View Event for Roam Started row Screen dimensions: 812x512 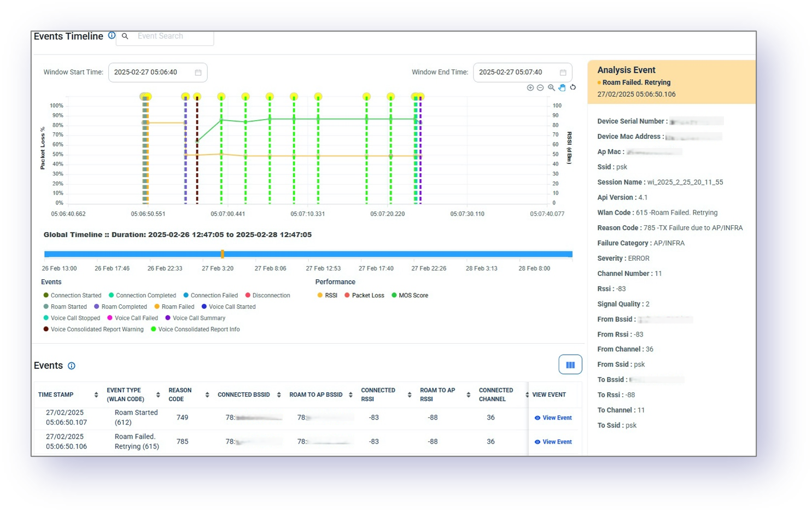553,418
